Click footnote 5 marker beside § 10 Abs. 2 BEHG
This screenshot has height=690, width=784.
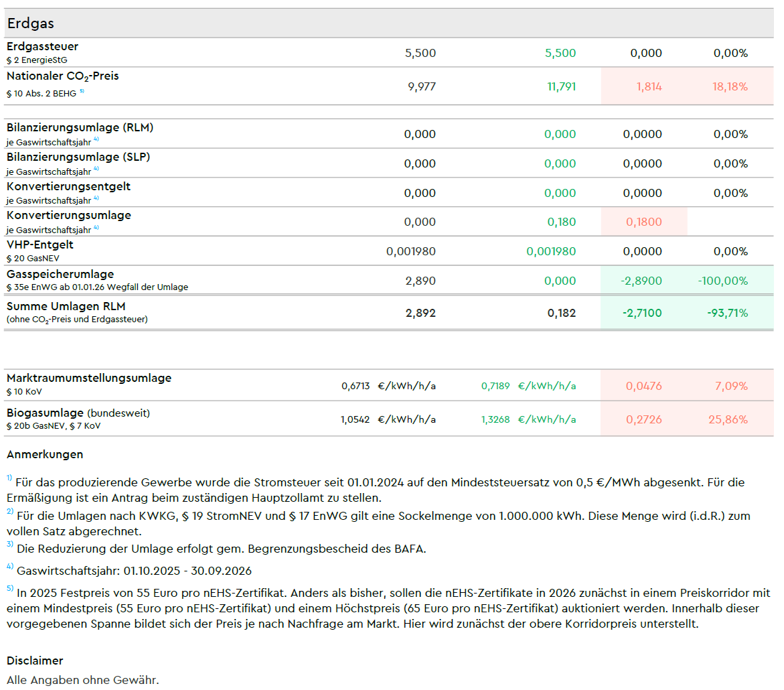(x=82, y=92)
